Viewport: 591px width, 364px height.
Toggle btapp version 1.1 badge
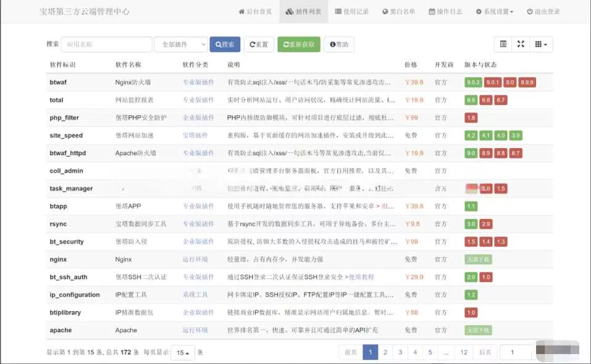point(471,206)
